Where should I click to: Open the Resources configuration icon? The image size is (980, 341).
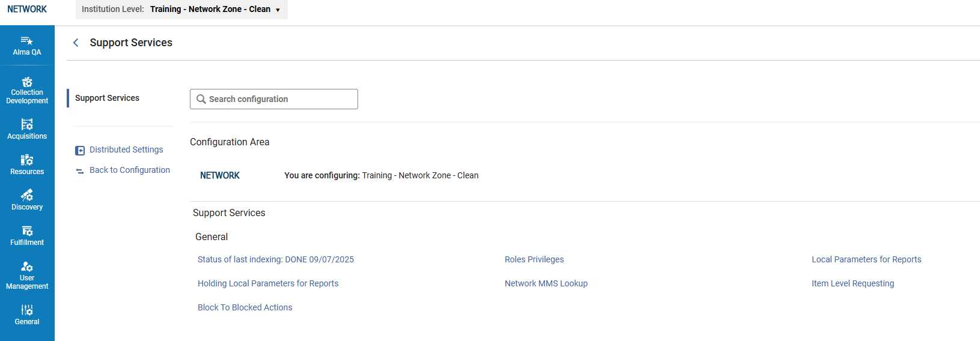[x=27, y=164]
